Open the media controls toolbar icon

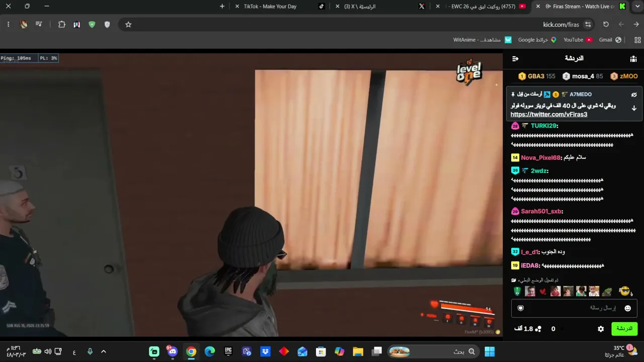tap(39, 24)
